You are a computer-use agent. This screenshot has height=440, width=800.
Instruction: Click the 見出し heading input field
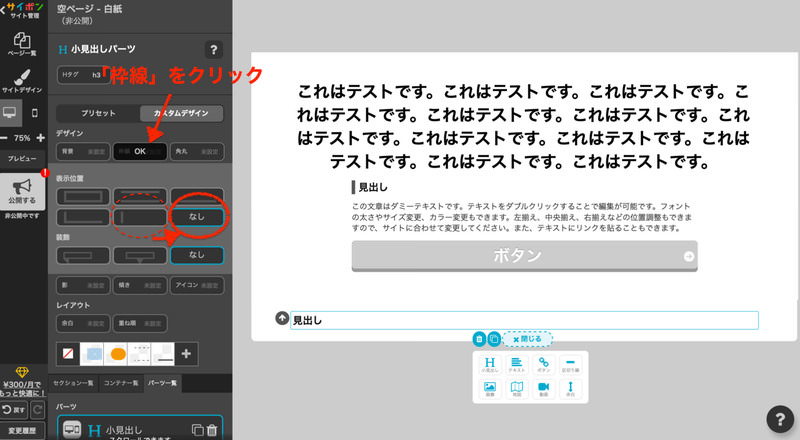pyautogui.click(x=524, y=320)
